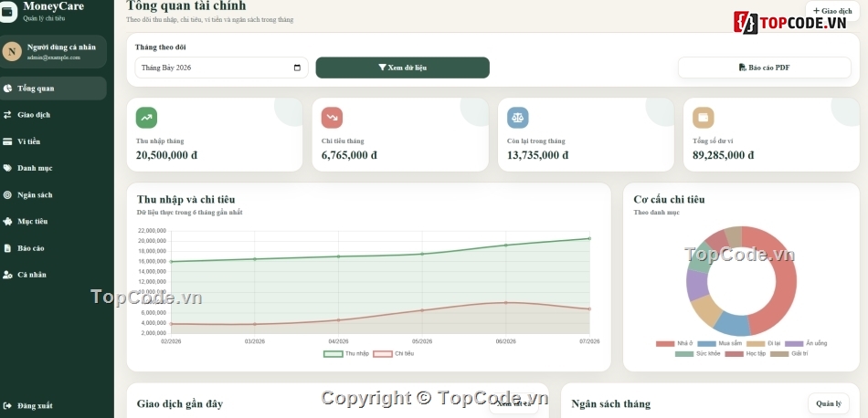
Task: Click the Ngân sách tháng heading
Action: pos(610,404)
